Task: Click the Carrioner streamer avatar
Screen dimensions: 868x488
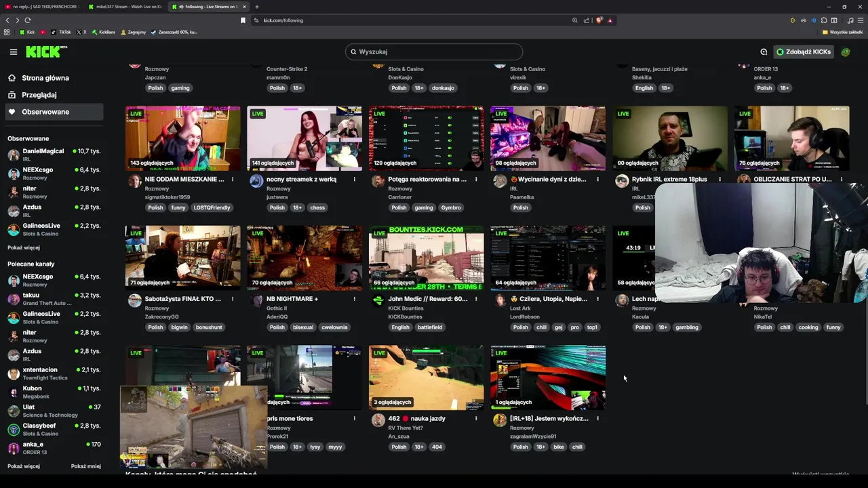Action: click(378, 180)
